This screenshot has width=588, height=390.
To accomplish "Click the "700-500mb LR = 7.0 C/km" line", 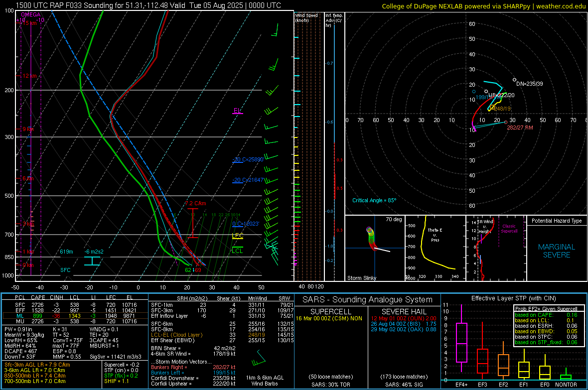I will click(35, 381).
